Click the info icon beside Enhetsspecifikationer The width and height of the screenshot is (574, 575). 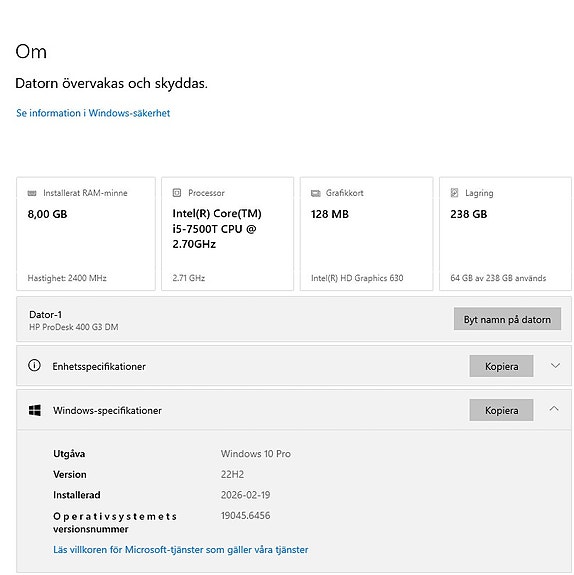[34, 366]
